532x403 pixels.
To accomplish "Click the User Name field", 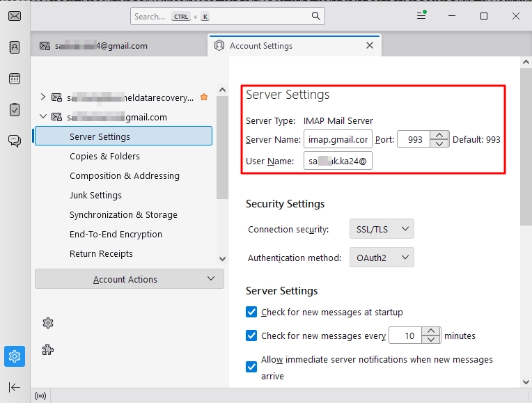I will click(338, 161).
